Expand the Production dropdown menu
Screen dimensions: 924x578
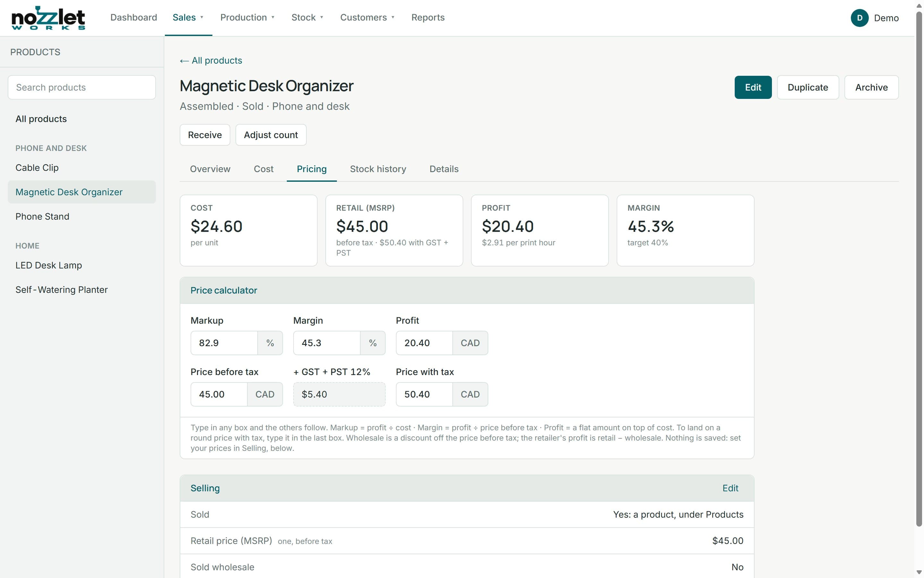[247, 18]
